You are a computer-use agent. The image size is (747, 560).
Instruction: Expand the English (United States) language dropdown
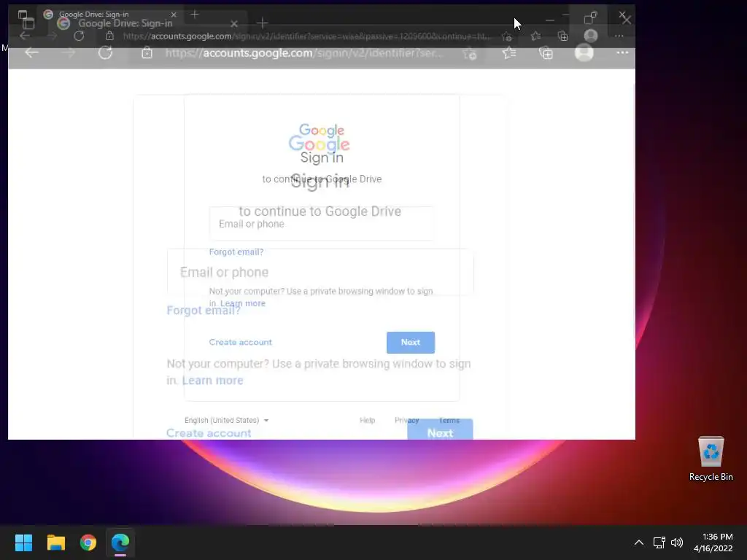tap(227, 420)
